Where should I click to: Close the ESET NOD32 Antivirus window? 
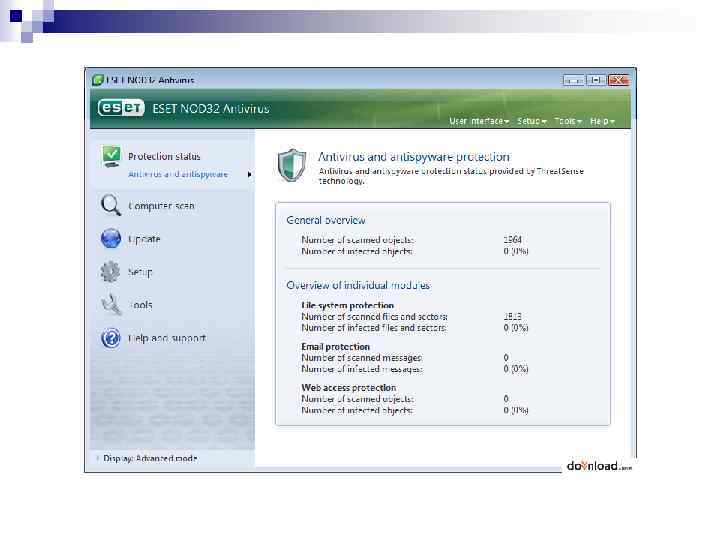coord(619,80)
